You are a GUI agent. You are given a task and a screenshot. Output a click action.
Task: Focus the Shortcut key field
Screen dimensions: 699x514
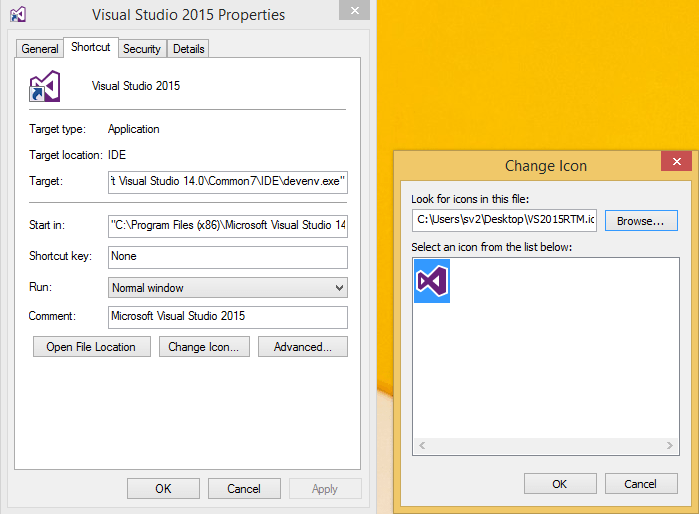(x=228, y=257)
